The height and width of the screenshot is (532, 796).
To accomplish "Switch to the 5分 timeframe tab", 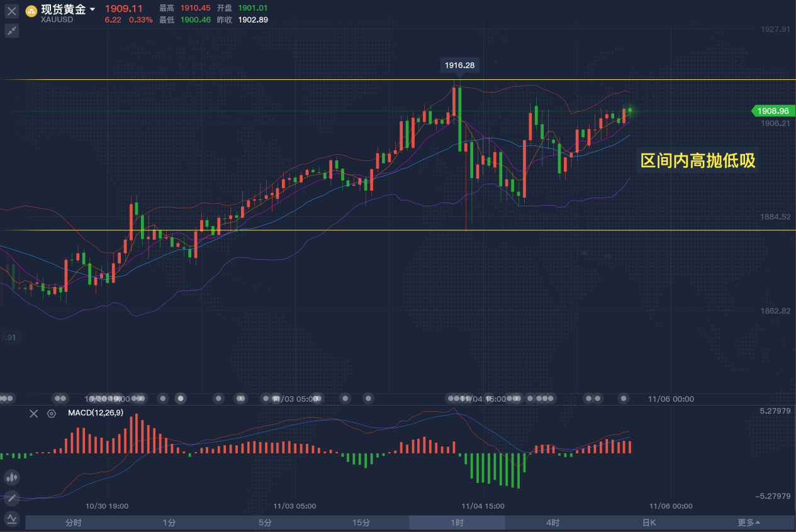I will tap(265, 523).
